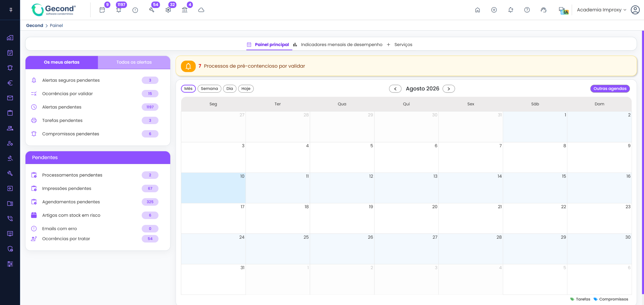Open top bar wrench icon with badge 54
The width and height of the screenshot is (644, 305).
point(152,10)
